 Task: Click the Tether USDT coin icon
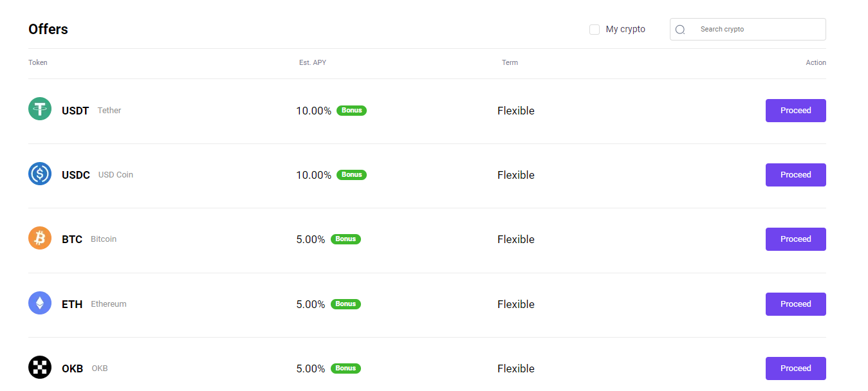click(x=40, y=109)
